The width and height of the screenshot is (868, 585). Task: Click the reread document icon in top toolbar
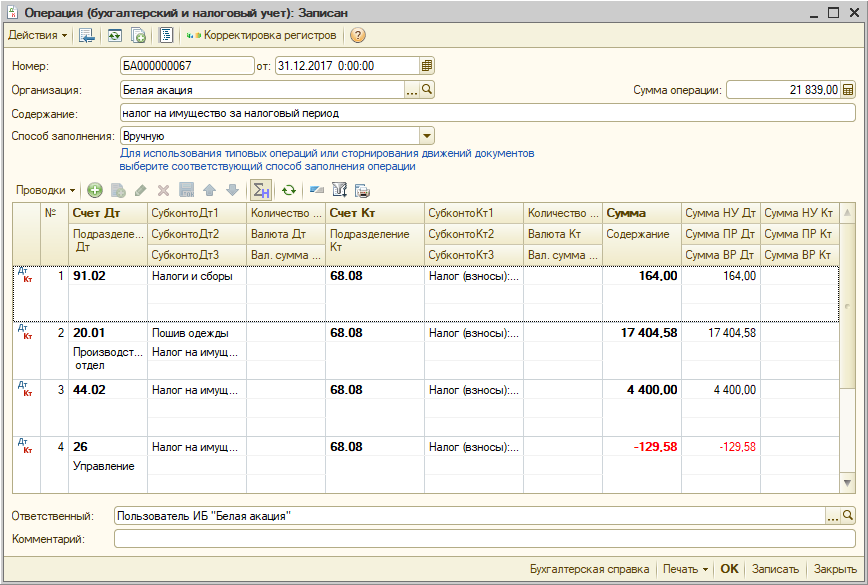(x=114, y=35)
